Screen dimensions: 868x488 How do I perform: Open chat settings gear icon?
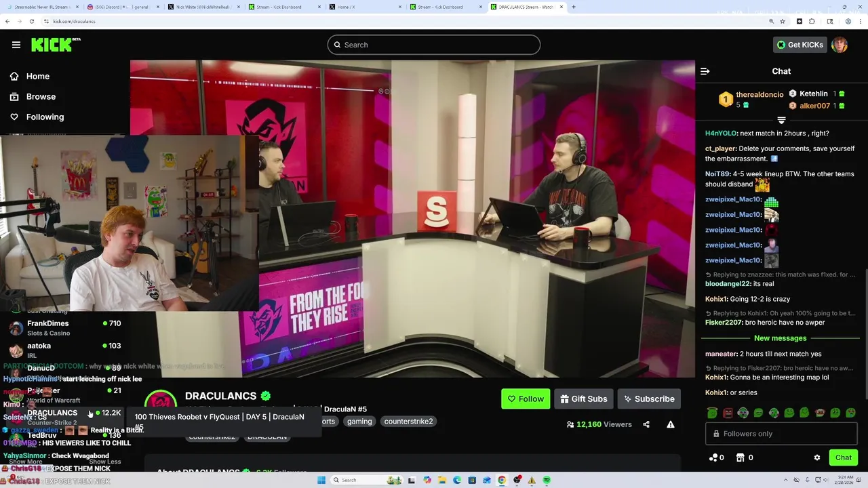click(x=817, y=457)
